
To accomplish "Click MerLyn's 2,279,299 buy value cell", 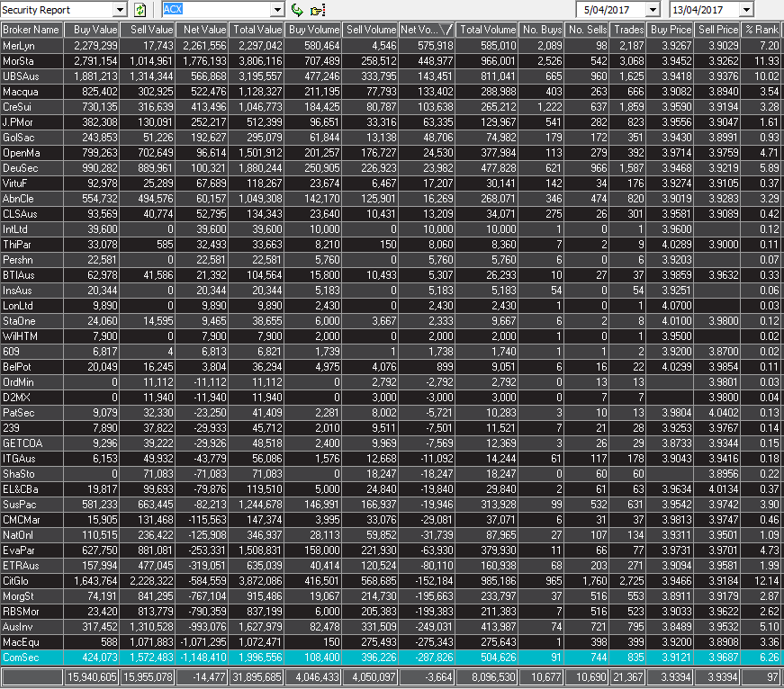I will click(x=92, y=46).
